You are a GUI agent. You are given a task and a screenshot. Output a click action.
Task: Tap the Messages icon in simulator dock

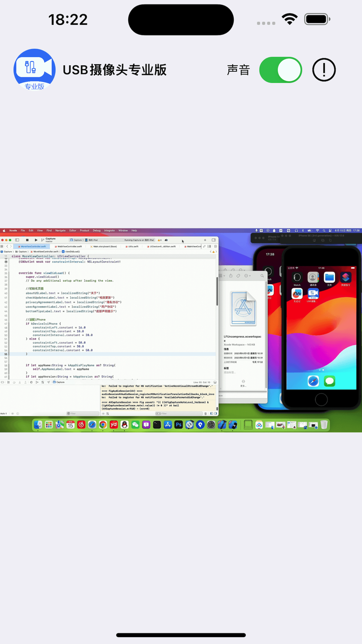329,381
